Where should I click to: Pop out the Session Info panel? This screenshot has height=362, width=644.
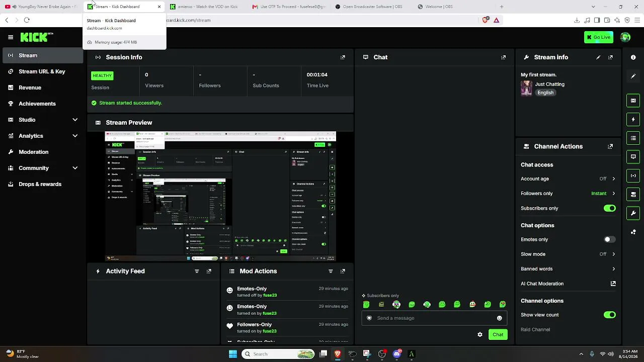tap(343, 57)
